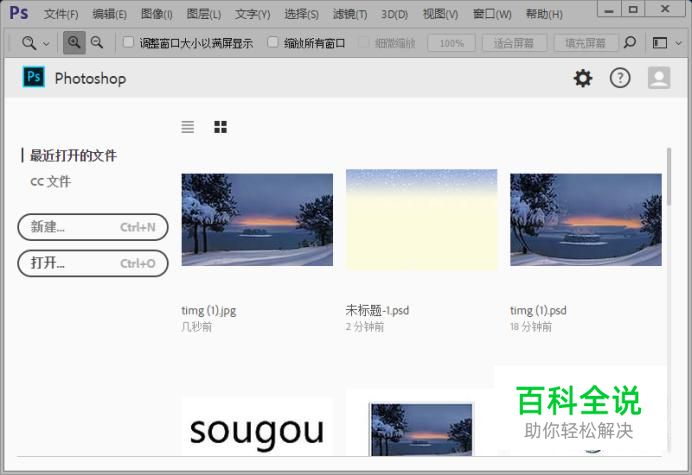This screenshot has width=692, height=475.
Task: Close the Photoshop window
Action: pos(665,9)
